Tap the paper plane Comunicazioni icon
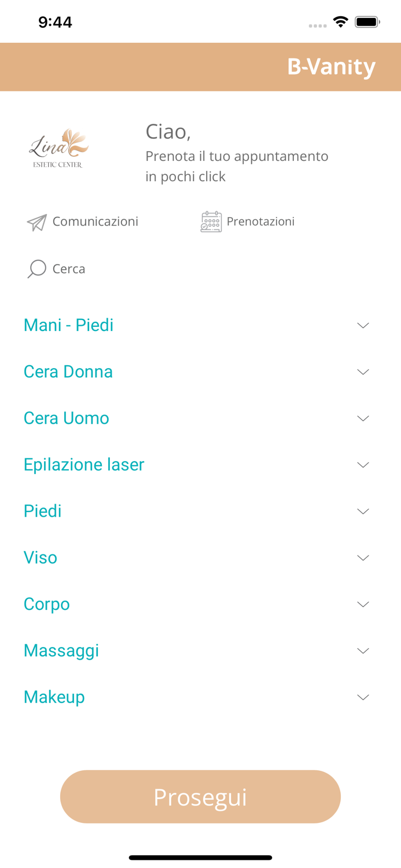The image size is (401, 868). [x=36, y=222]
